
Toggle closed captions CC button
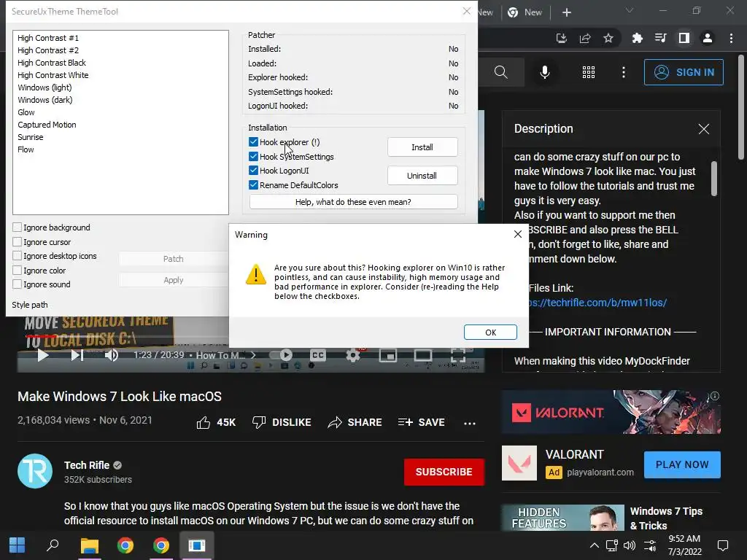[x=318, y=355]
